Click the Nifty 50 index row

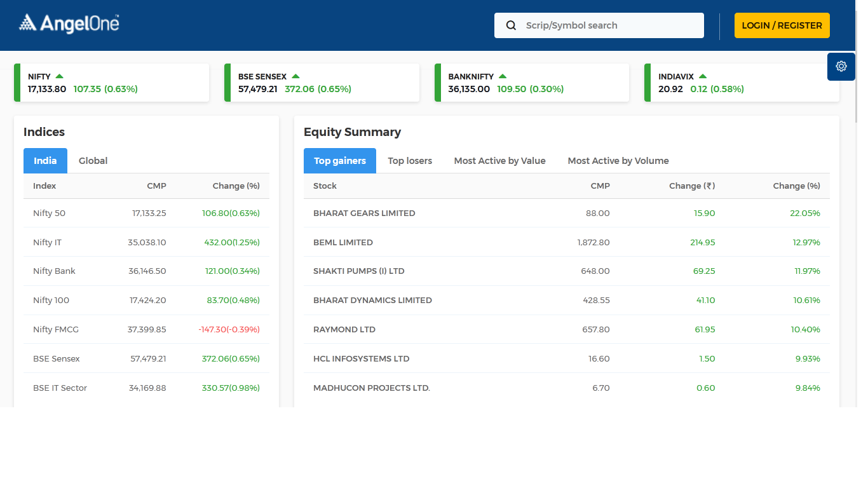click(146, 213)
